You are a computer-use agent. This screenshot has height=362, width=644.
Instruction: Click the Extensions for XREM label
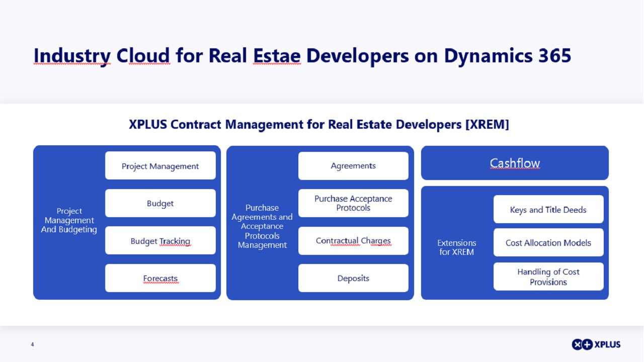457,247
